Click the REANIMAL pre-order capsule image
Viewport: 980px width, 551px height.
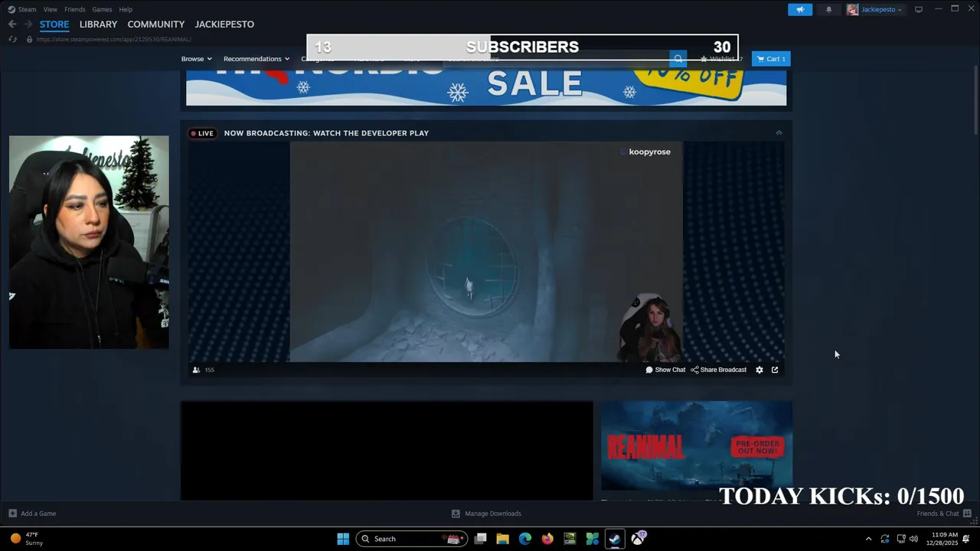pos(697,445)
